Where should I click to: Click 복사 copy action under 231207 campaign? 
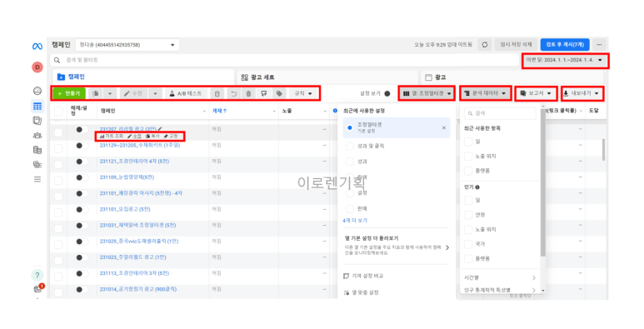pos(152,136)
